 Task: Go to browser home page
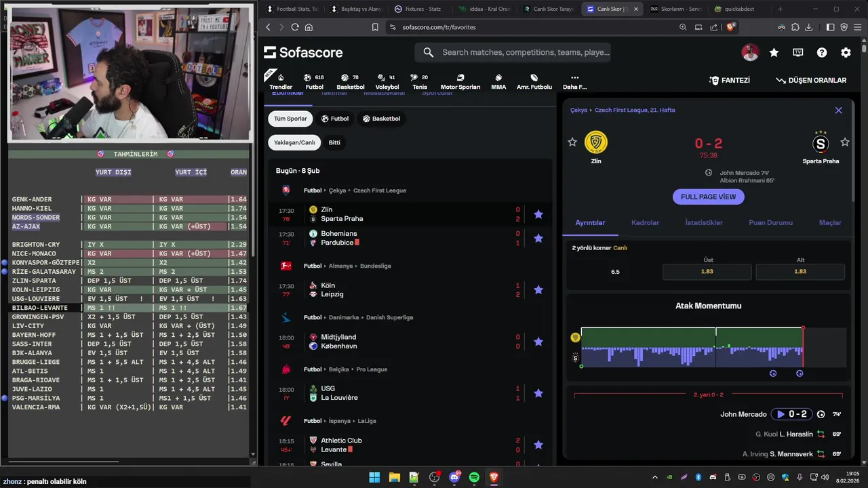(309, 27)
